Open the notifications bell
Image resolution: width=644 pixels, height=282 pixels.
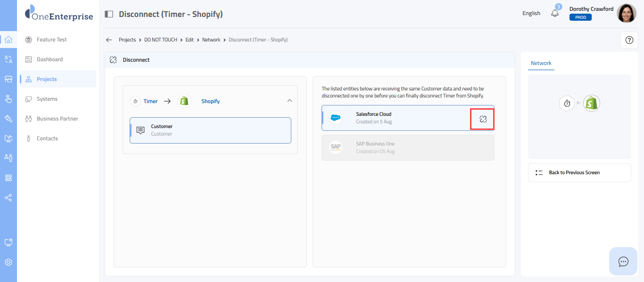click(x=555, y=13)
